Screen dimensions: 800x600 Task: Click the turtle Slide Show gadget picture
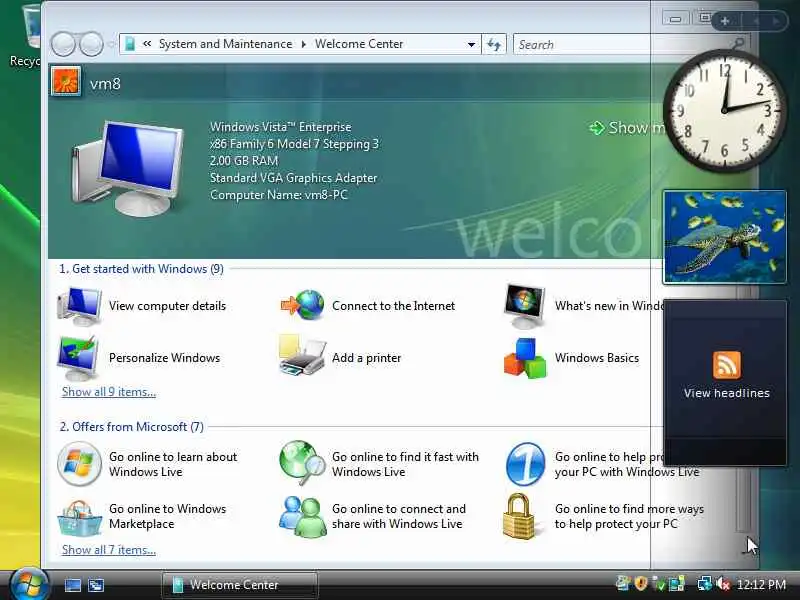pos(724,237)
